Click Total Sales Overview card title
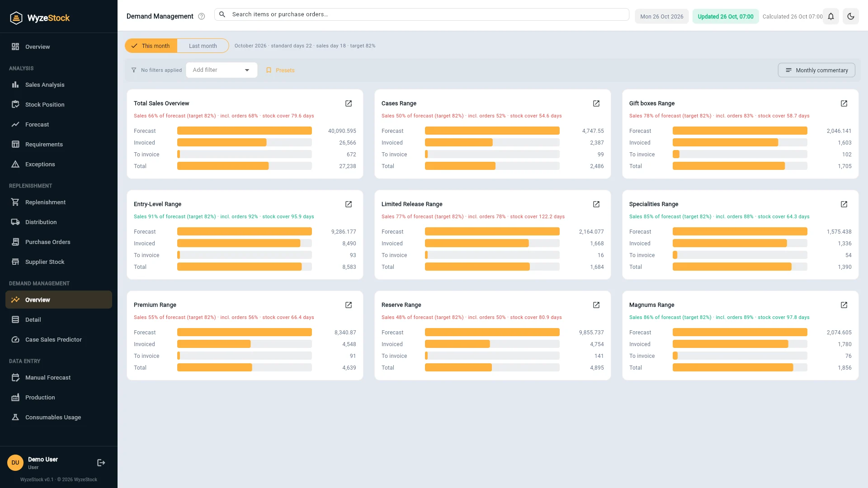The image size is (868, 488). coord(161,103)
